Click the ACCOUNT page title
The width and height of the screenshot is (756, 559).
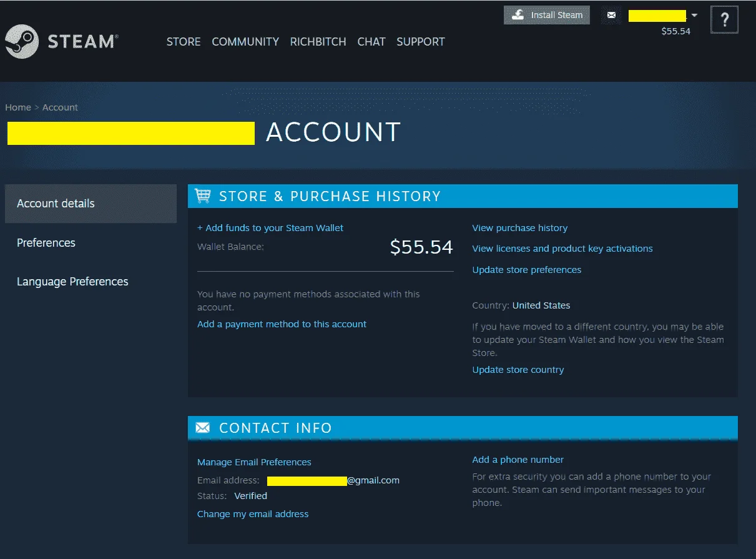click(333, 132)
